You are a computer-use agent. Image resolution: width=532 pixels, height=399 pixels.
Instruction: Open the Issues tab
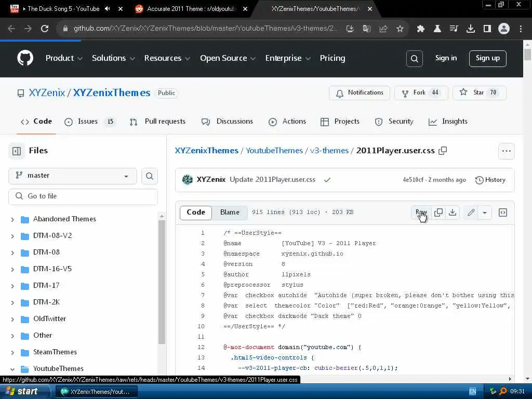(x=90, y=122)
